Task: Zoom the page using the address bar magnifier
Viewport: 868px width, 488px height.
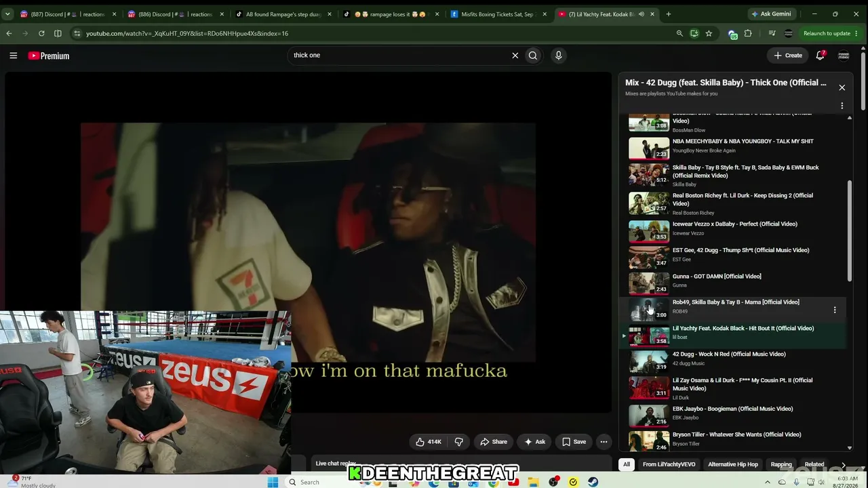Action: (x=679, y=33)
